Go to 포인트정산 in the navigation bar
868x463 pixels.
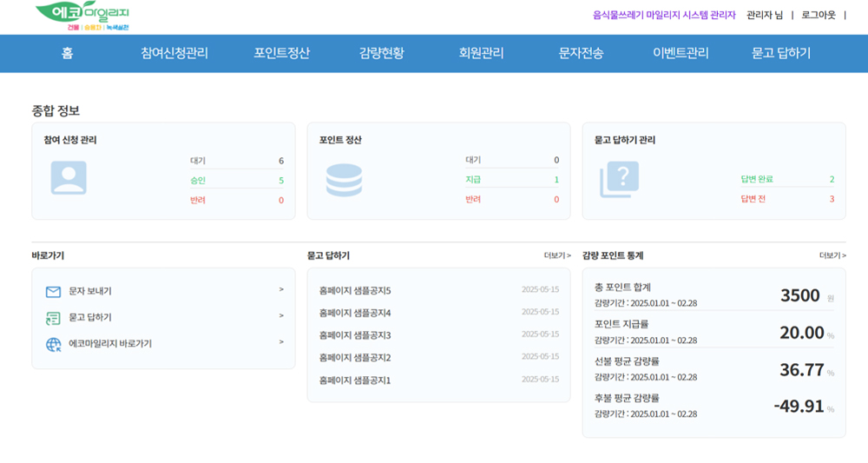click(x=281, y=53)
